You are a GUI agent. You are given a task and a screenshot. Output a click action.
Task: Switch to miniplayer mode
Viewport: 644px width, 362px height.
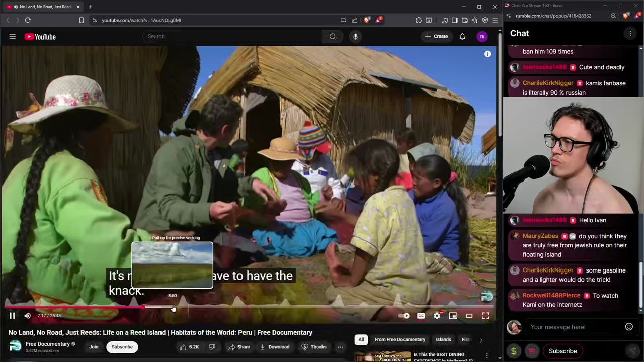[453, 316]
